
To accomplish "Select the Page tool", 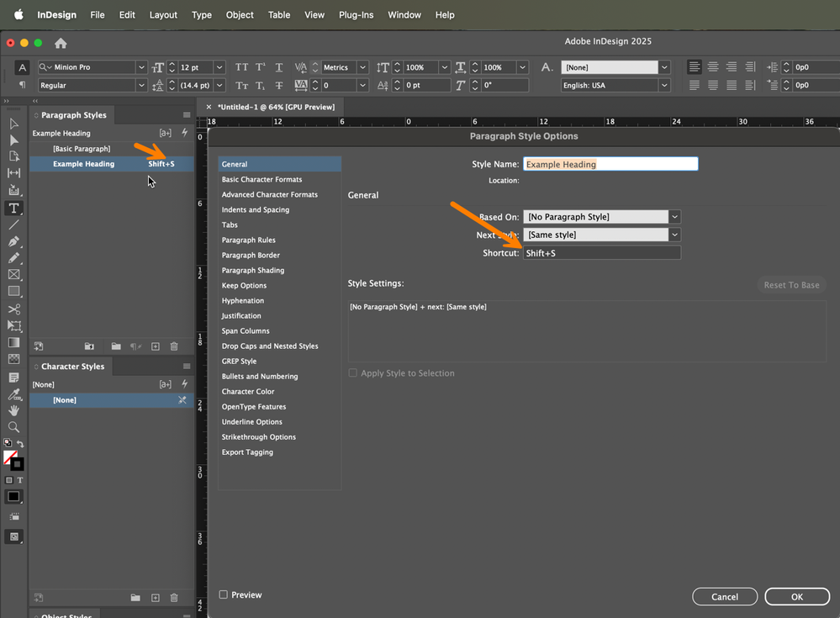I will [x=14, y=156].
